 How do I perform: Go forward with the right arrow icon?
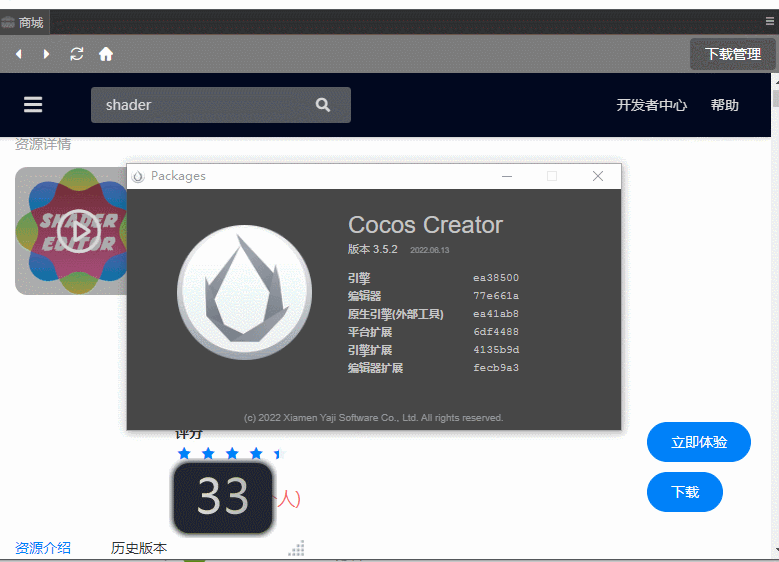click(46, 54)
